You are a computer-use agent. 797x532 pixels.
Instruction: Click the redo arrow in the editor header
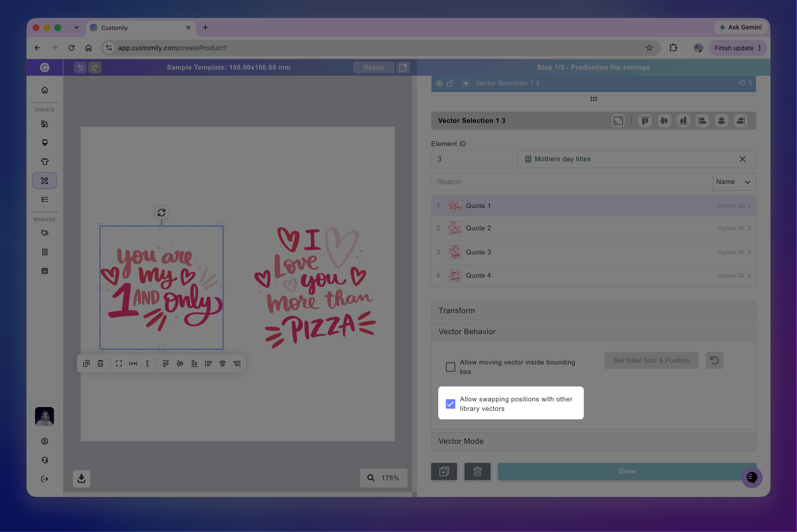[x=95, y=67]
